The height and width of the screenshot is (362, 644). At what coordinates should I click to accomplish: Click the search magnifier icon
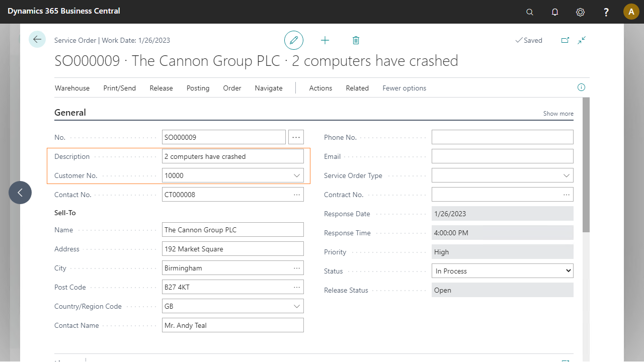[x=530, y=12]
